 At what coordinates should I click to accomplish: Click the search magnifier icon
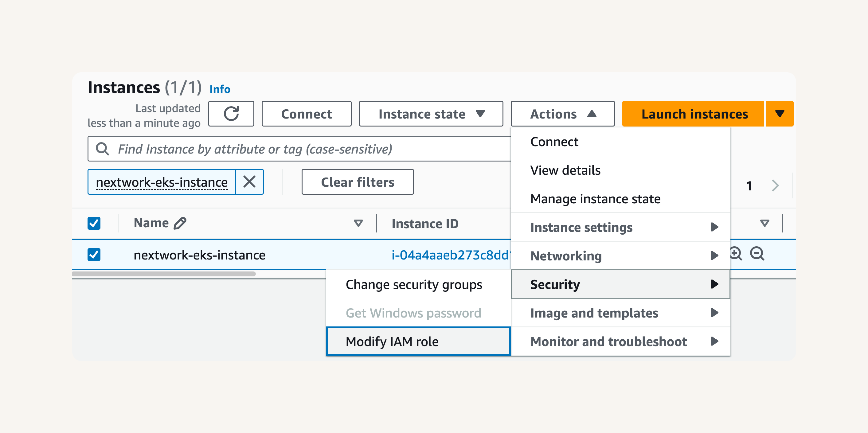(x=103, y=149)
